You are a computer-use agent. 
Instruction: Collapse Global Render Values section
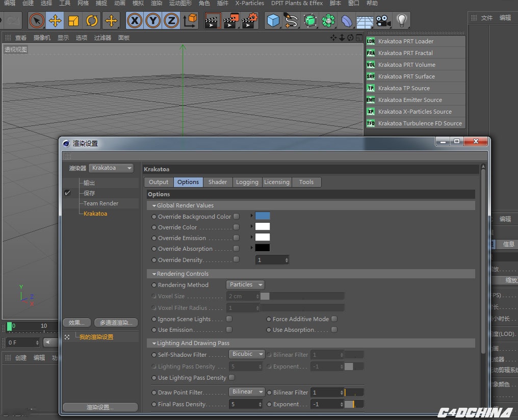point(154,205)
